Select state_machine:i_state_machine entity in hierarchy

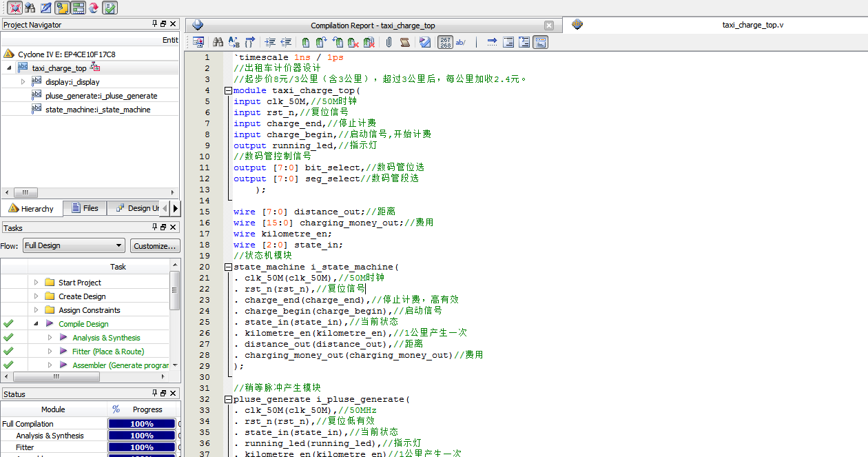[98, 110]
